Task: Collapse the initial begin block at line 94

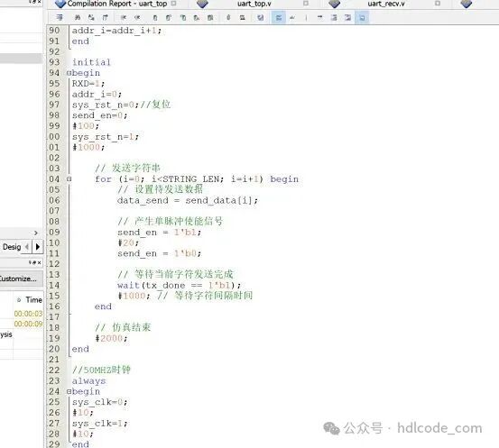Action: tap(69, 73)
